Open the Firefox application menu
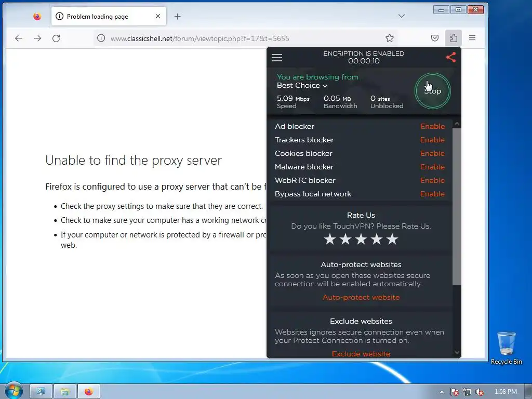This screenshot has width=532, height=399. point(472,38)
